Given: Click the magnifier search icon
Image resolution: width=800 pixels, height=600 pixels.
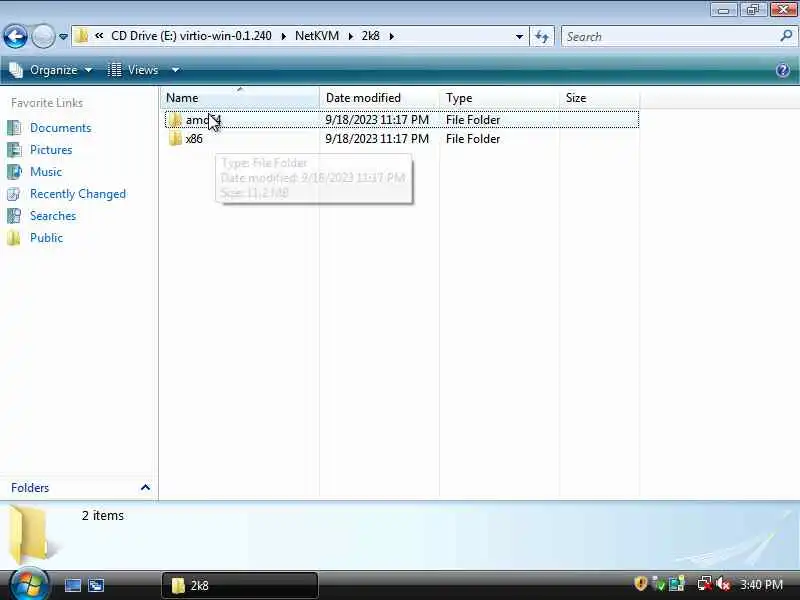Looking at the screenshot, I should point(786,36).
